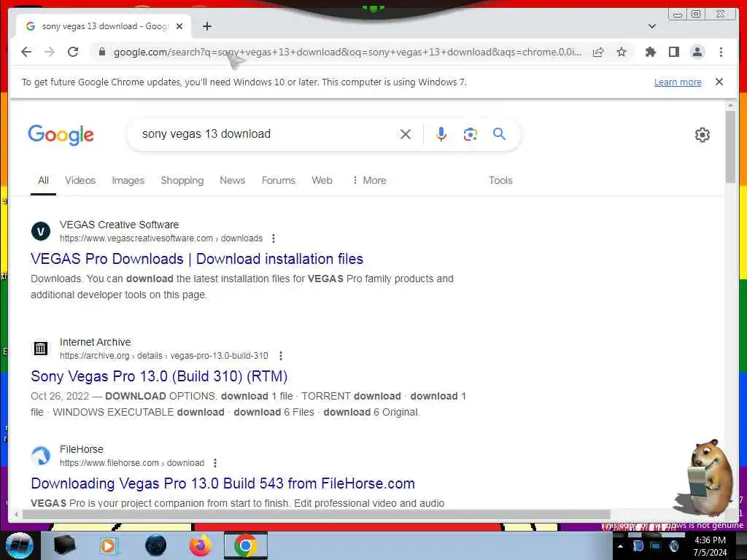The image size is (747, 560).
Task: Click the VEGAS Creative Software favicon
Action: point(41,231)
